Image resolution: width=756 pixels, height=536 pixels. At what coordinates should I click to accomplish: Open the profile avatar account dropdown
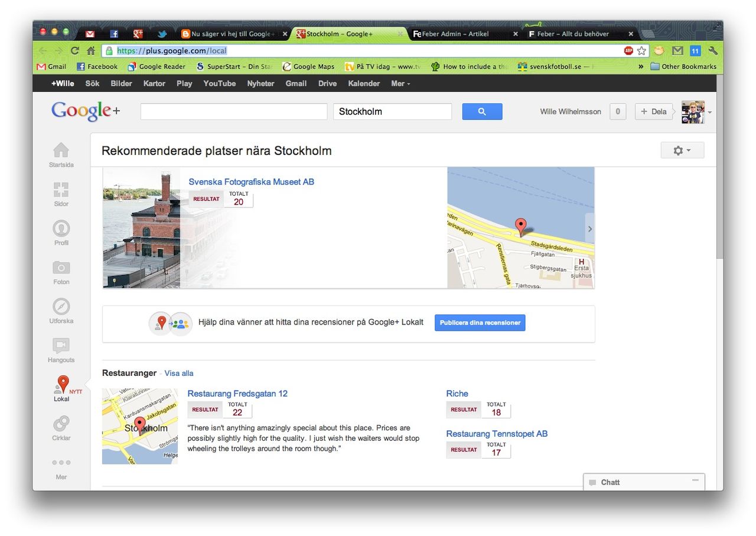[x=697, y=112]
